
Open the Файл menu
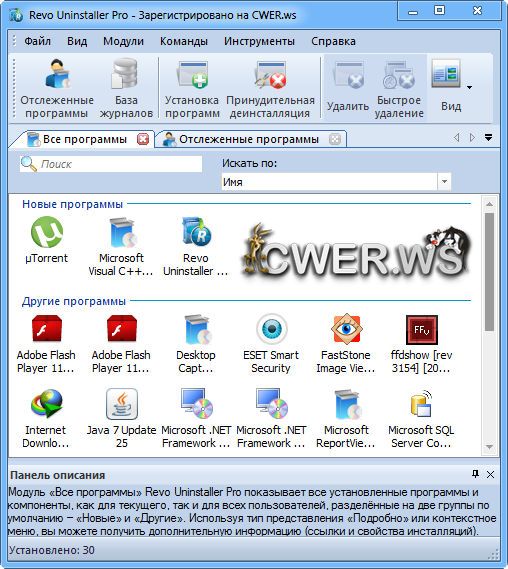tap(37, 41)
